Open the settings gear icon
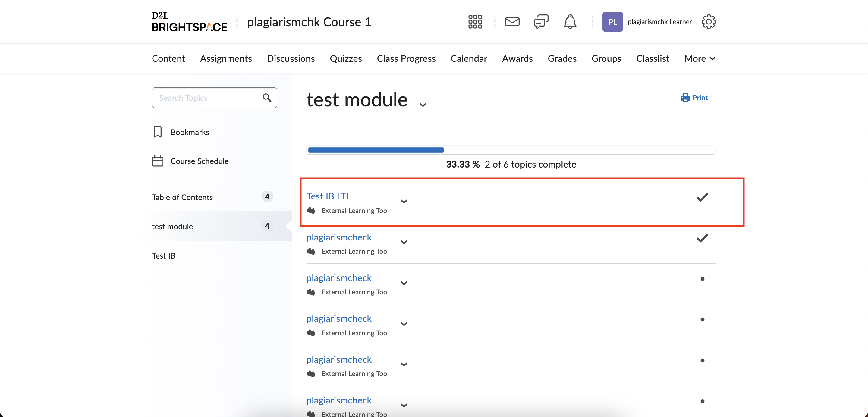This screenshot has height=417, width=868. [710, 22]
